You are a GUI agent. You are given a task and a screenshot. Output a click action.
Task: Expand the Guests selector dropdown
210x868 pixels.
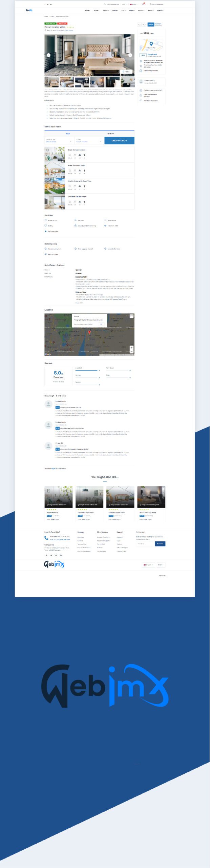(x=89, y=141)
